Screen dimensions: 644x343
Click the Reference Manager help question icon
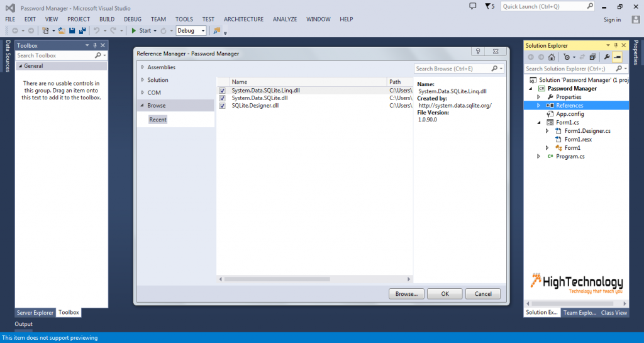point(478,52)
